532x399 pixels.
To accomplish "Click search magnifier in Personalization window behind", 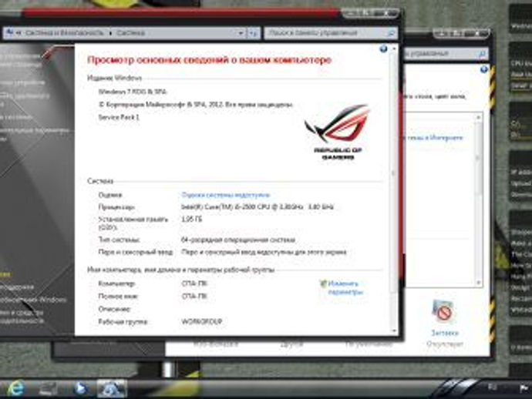I will pyautogui.click(x=482, y=54).
